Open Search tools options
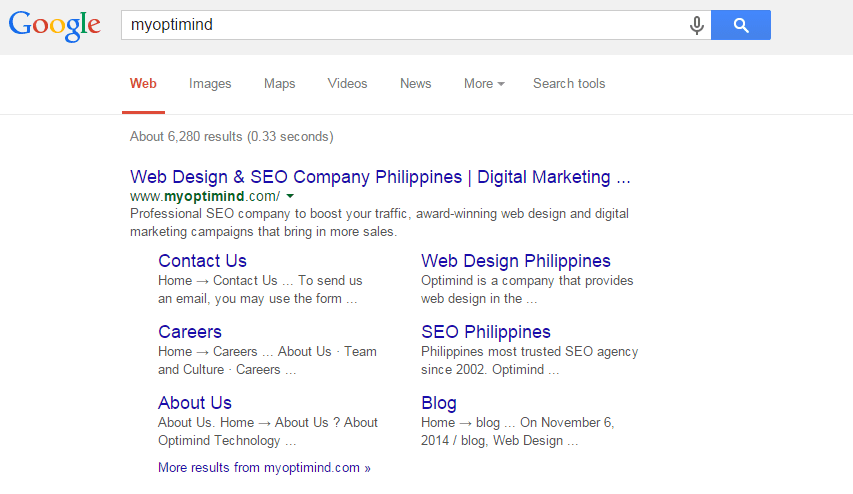Image resolution: width=853 pixels, height=494 pixels. tap(569, 83)
